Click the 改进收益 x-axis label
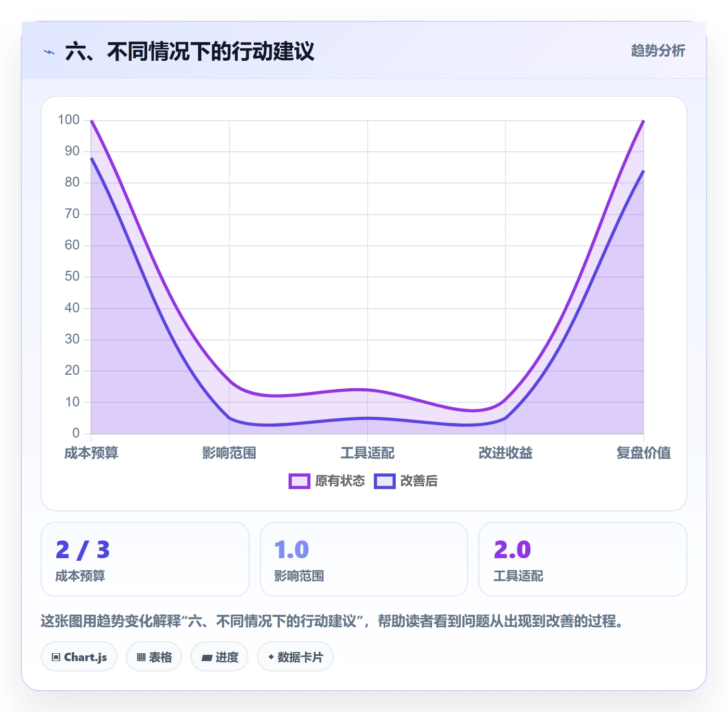The height and width of the screenshot is (712, 728). click(505, 453)
